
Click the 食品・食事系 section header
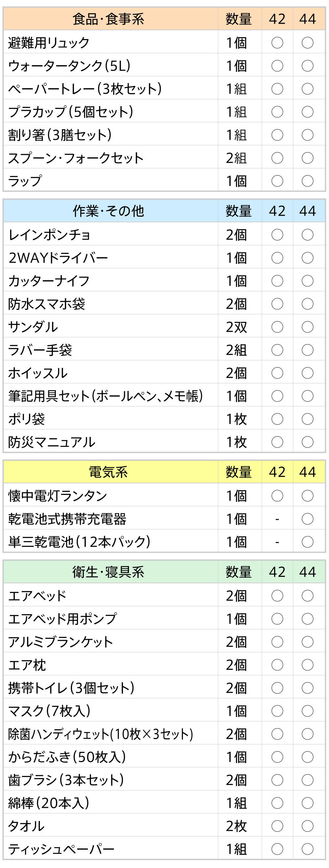pos(109,19)
